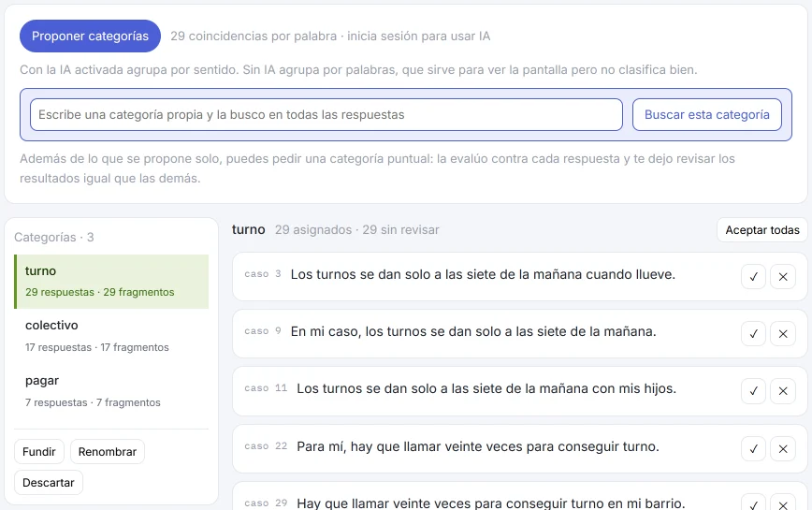Viewport: 812px width, 510px height.
Task: Accept case 9 with its checkmark icon
Action: [x=753, y=333]
